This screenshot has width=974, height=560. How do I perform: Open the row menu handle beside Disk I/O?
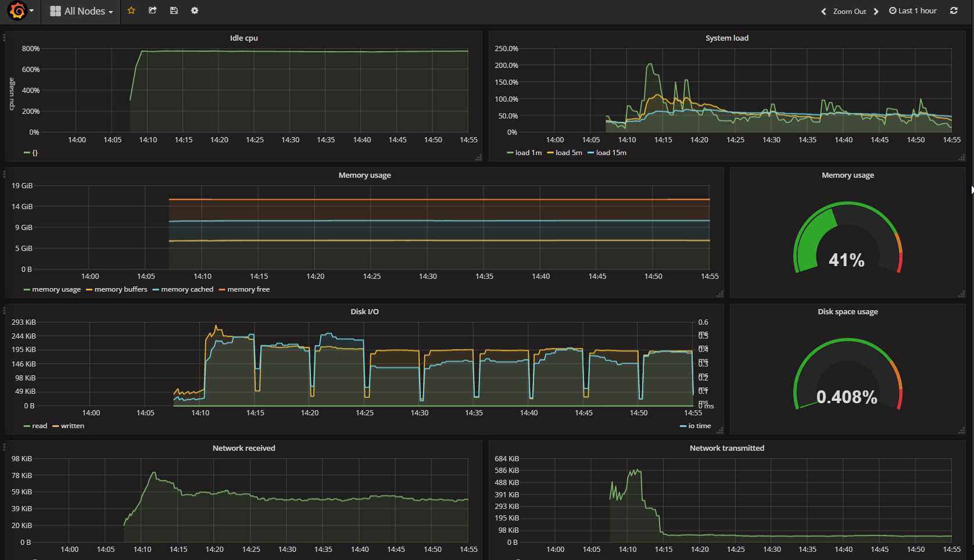(4, 311)
